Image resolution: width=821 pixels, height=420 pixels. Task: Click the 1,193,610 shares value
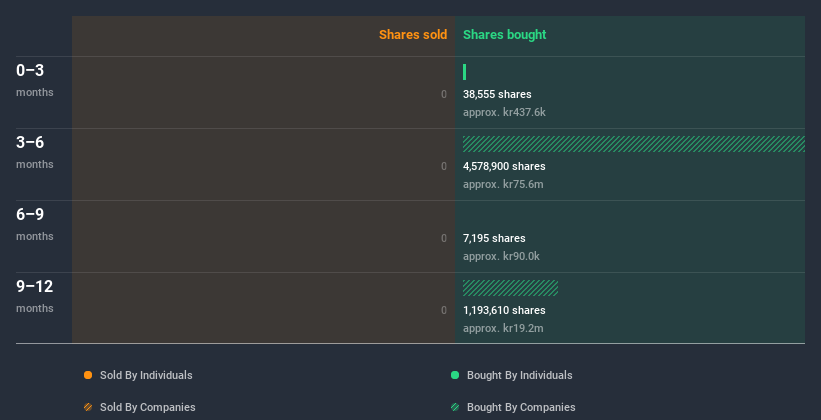[x=504, y=311]
